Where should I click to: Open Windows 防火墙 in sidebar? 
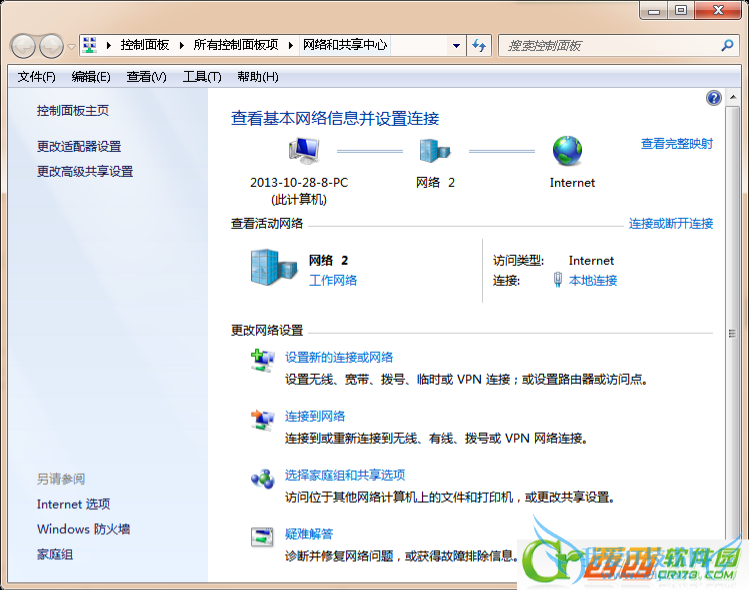[84, 529]
